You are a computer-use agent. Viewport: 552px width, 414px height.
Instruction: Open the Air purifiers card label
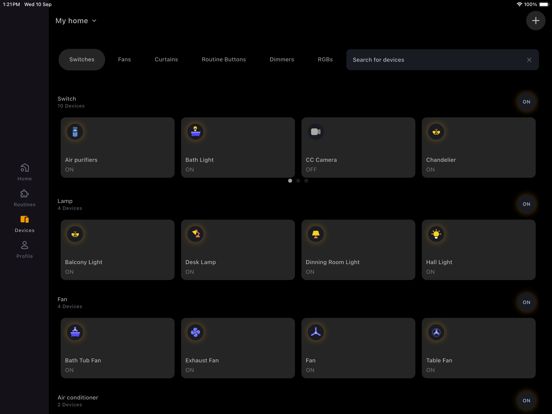pyautogui.click(x=81, y=160)
